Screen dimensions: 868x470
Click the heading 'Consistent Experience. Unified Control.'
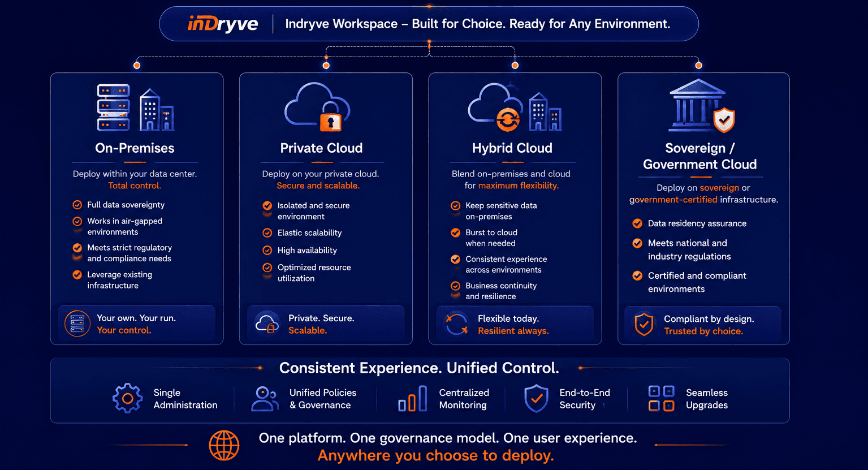coord(419,368)
